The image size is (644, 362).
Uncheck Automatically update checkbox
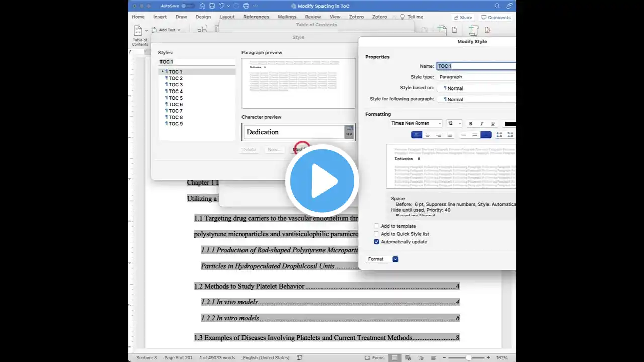(x=376, y=242)
